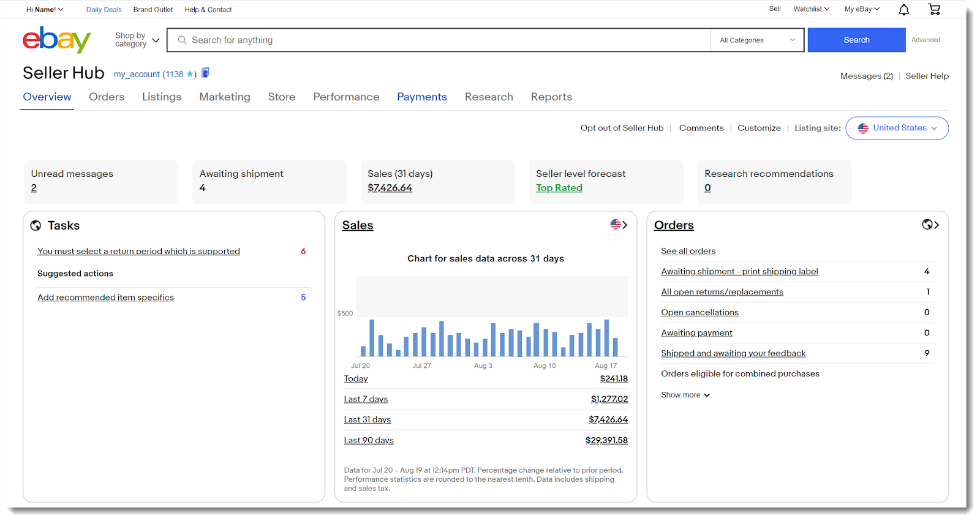980x521 pixels.
Task: Open the Payments tab
Action: 422,97
